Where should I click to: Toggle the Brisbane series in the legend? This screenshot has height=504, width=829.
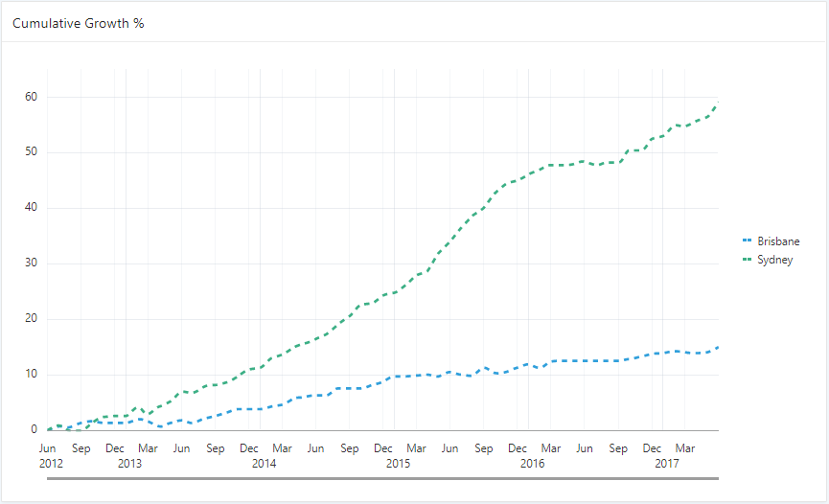(777, 241)
